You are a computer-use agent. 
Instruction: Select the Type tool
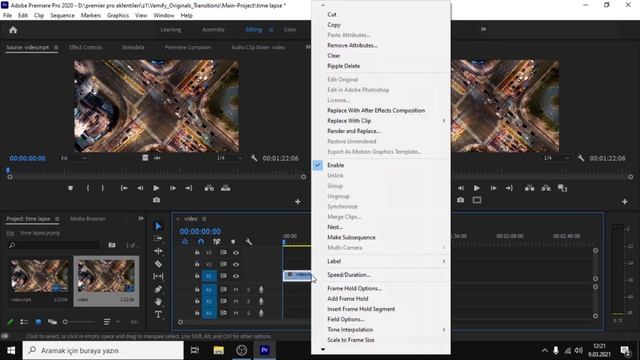158,314
